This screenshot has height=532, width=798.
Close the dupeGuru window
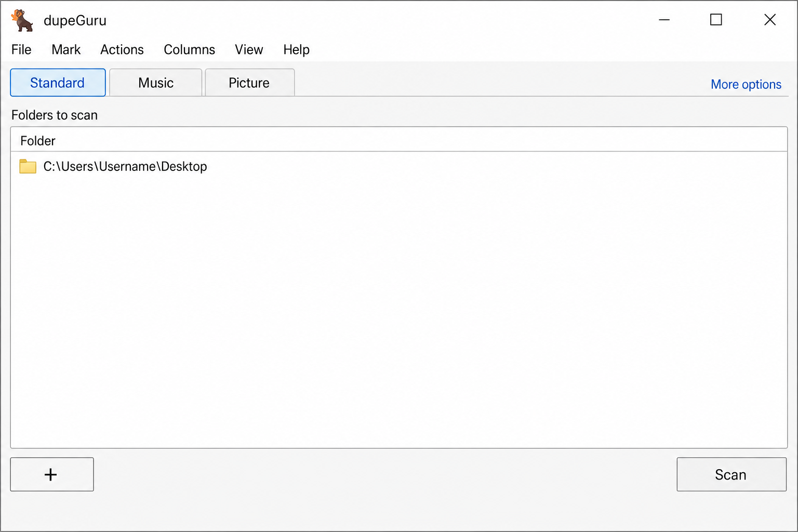[770, 20]
